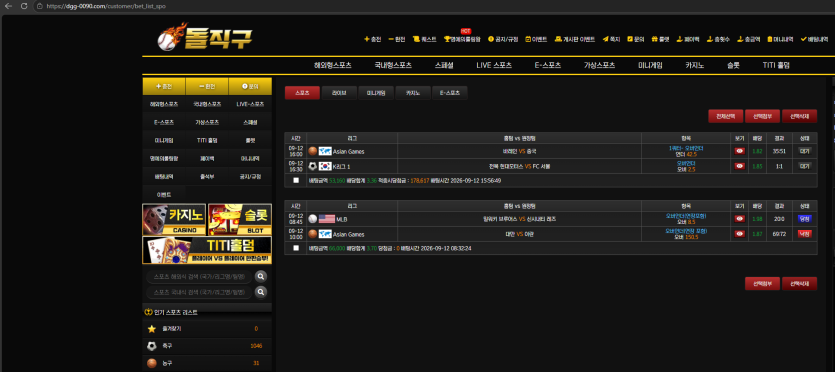Screen dimensions: 835x372
Task: Switch to the 미니게임 tab
Action: [375, 93]
